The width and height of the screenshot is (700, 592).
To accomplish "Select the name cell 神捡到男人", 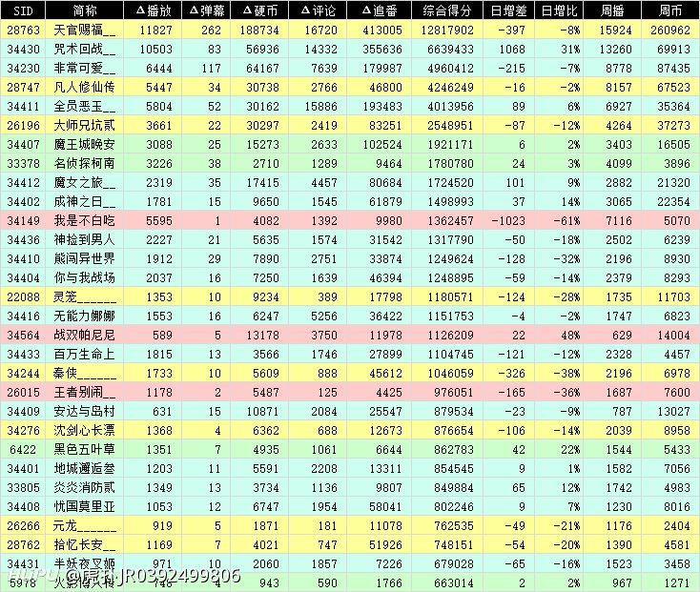I will click(84, 239).
